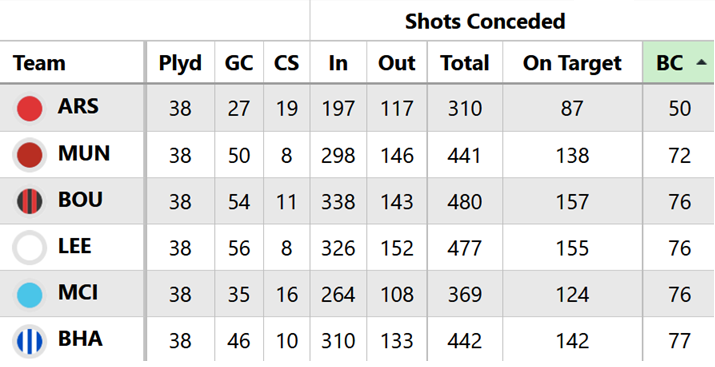Viewport: 715px width, 367px height.
Task: Open the ARS team name link
Action: 78,107
